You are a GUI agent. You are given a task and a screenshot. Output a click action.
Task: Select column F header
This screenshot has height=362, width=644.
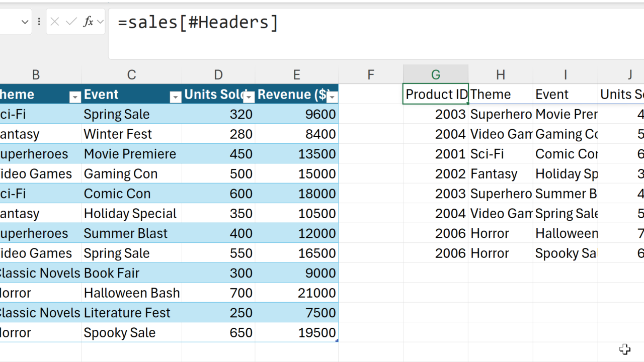pyautogui.click(x=370, y=75)
